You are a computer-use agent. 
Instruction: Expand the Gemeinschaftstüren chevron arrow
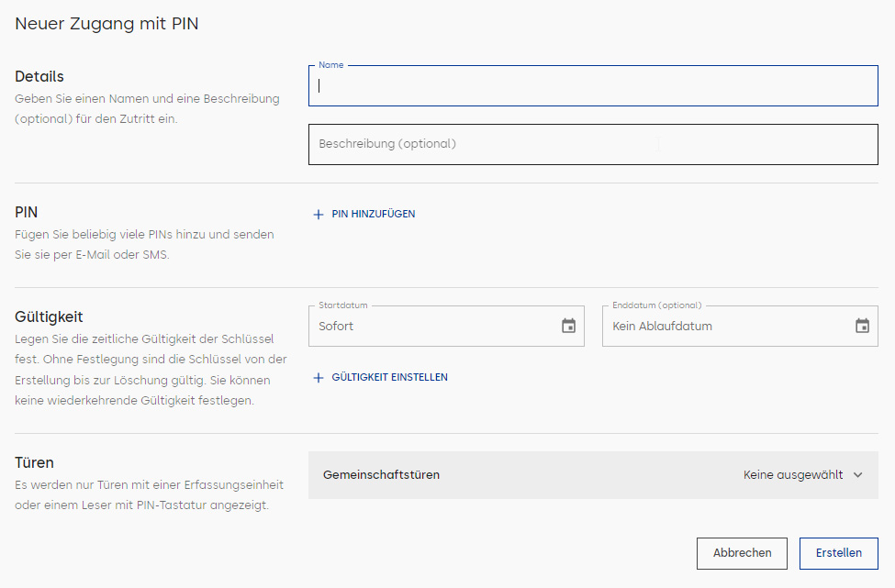click(858, 475)
